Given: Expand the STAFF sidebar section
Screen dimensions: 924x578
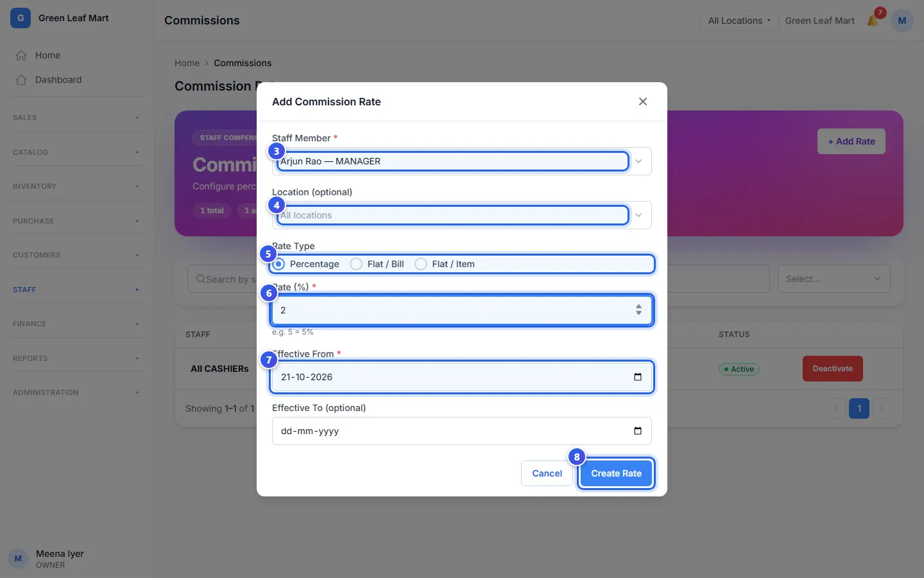Looking at the screenshot, I should [x=76, y=290].
